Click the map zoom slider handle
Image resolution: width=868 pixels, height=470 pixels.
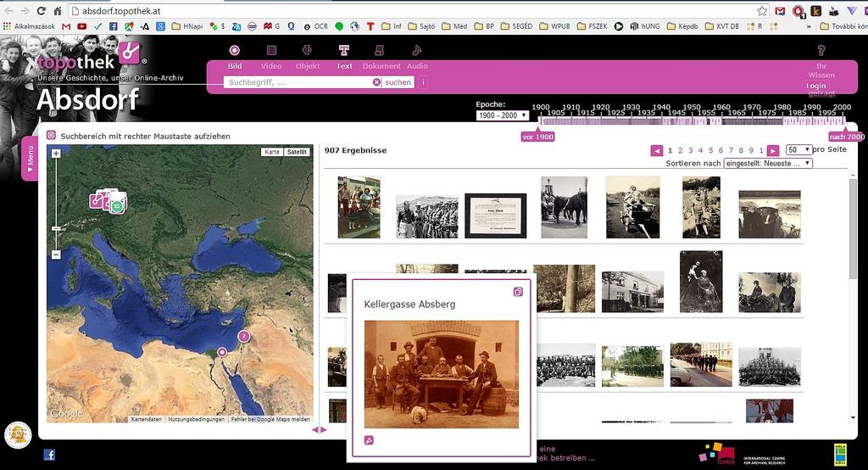point(56,228)
